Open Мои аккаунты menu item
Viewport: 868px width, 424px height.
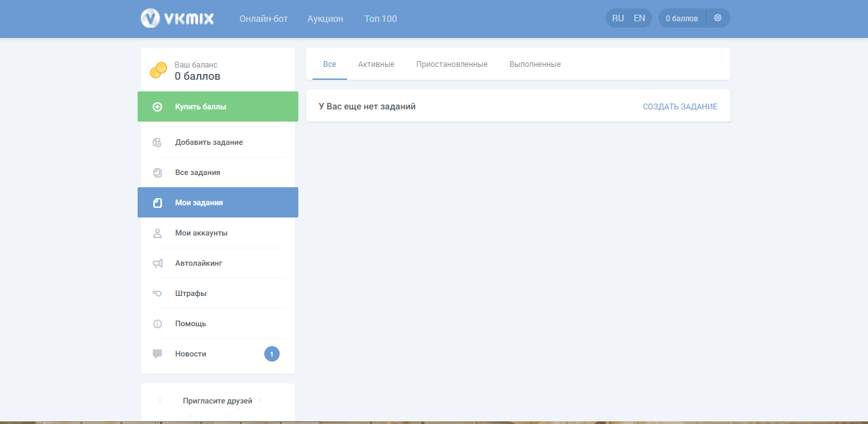[x=218, y=233]
